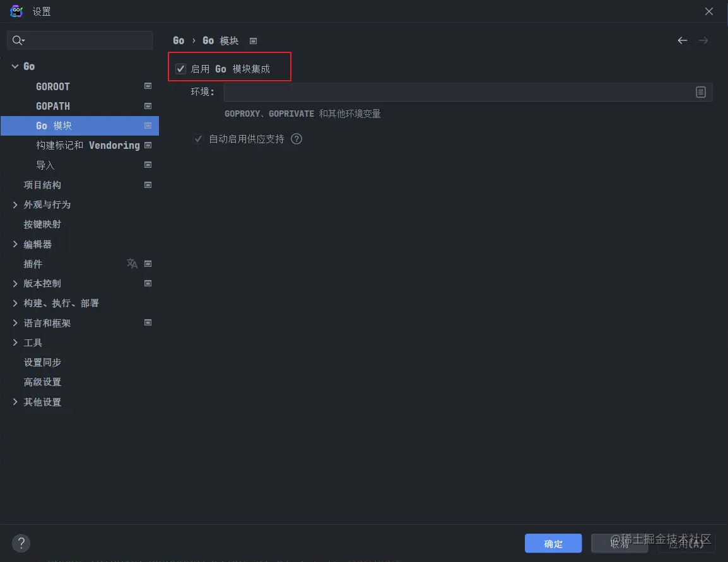Open 插件 settings page
This screenshot has height=562, width=728.
(80, 264)
